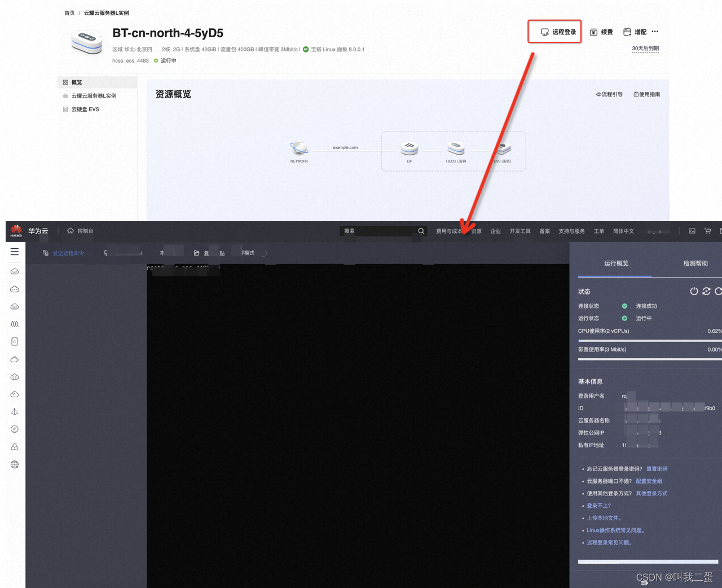Open the 工单 menu
Image resolution: width=722 pixels, height=588 pixels.
[x=599, y=231]
